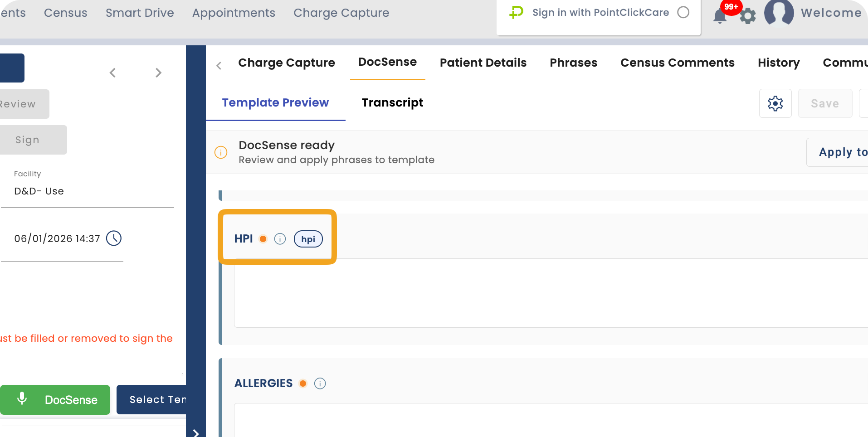Open the Phrases tab

pyautogui.click(x=574, y=63)
